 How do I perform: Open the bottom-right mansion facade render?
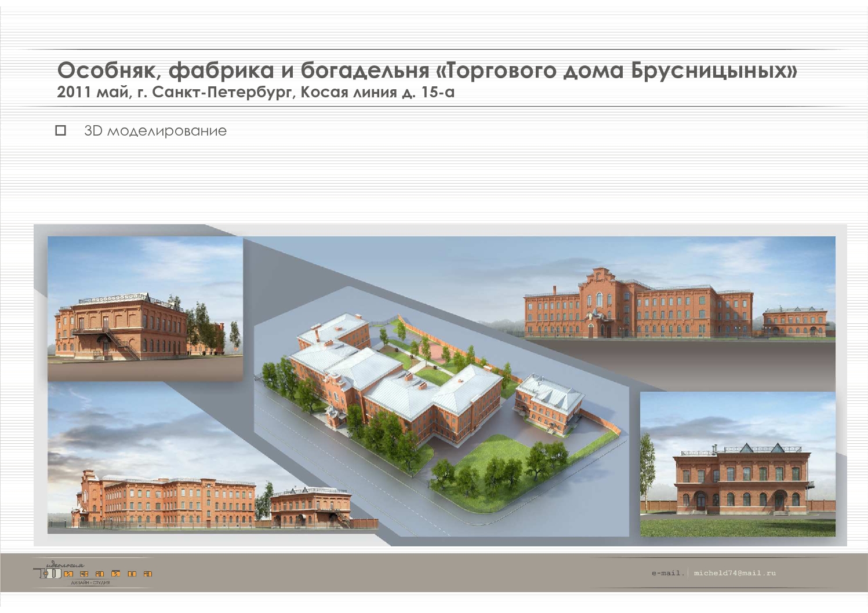coord(738,464)
